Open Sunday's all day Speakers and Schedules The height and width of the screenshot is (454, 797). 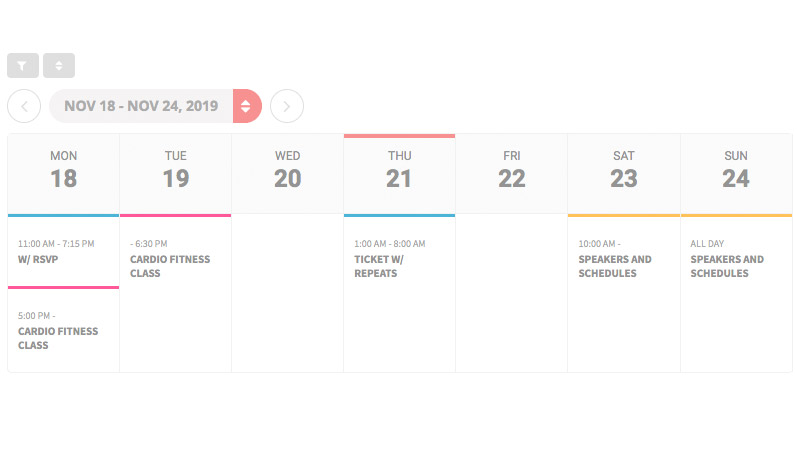[x=736, y=258]
